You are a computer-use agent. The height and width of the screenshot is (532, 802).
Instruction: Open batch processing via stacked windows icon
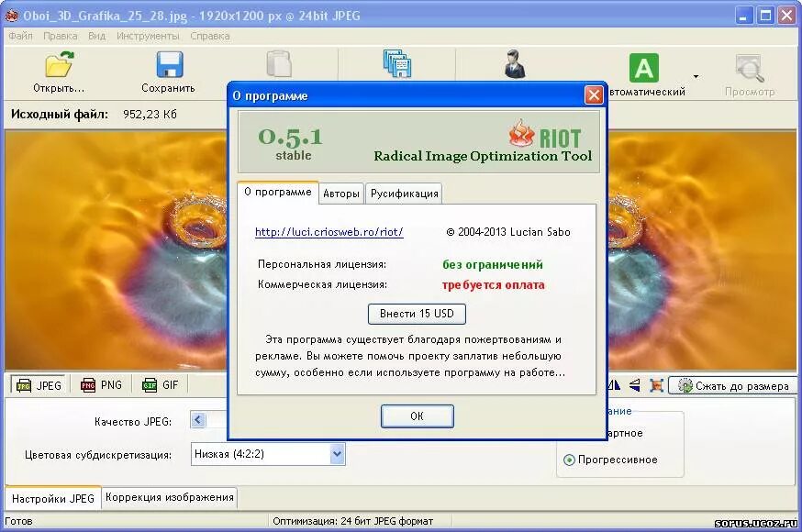click(x=396, y=64)
